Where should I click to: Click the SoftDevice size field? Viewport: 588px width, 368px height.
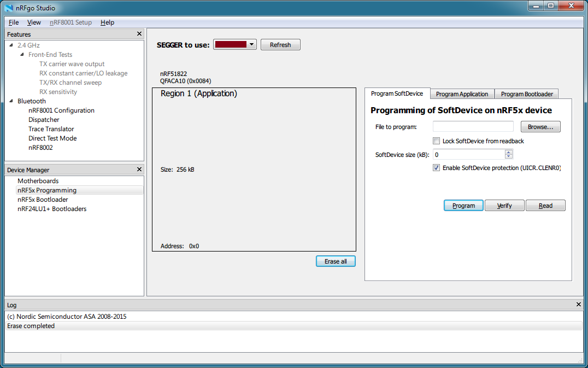(x=469, y=155)
